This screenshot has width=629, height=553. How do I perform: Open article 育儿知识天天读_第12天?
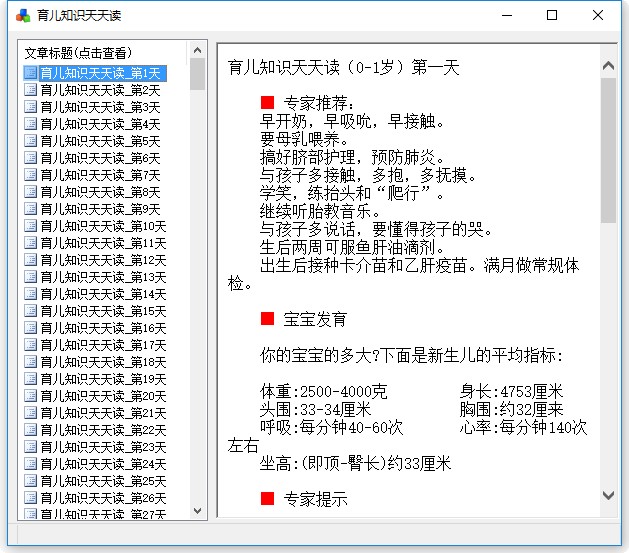pos(103,260)
